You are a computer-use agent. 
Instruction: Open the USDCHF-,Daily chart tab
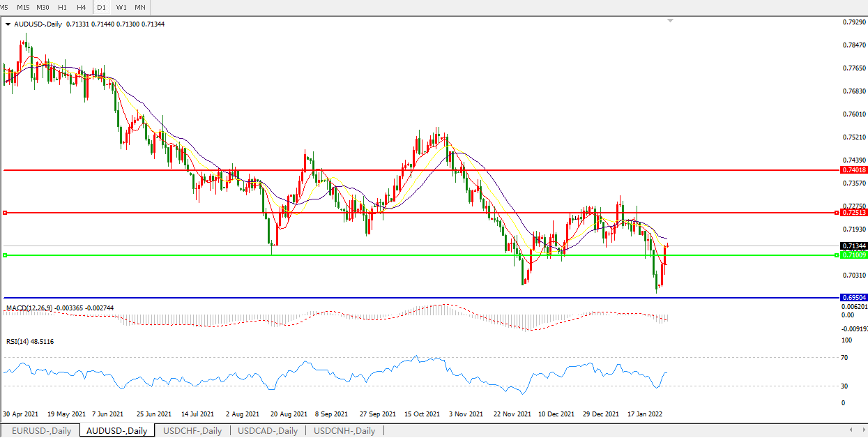coord(192,430)
